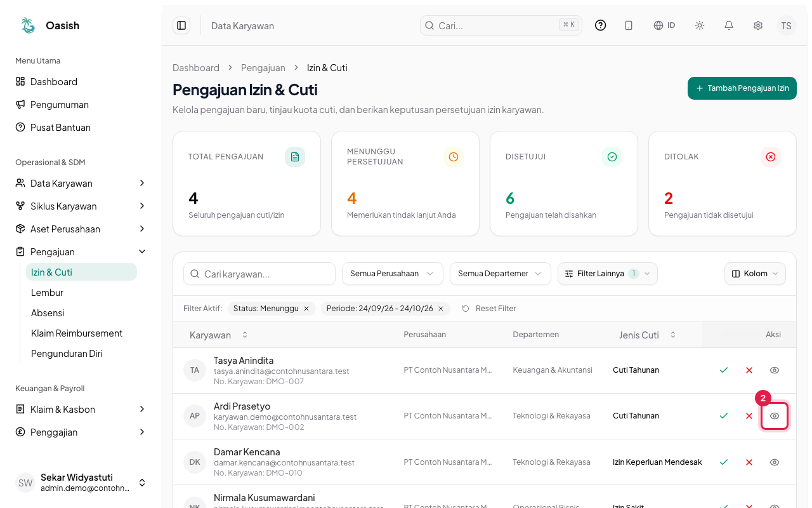Screen dimensions: 812x508
Task: Open notifications bell icon
Action: click(x=729, y=25)
